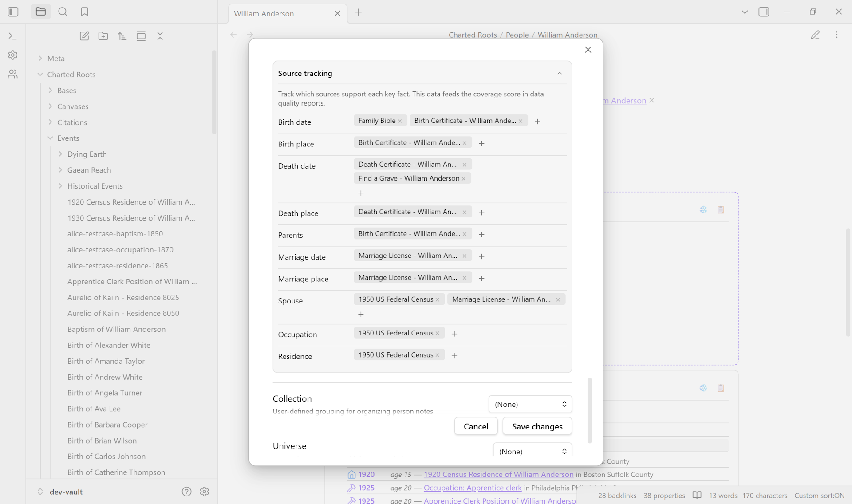
Task: Close the modal dialog with X
Action: (588, 50)
